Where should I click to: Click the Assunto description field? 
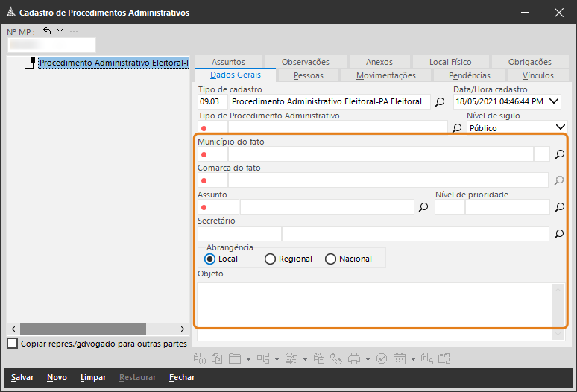pos(327,207)
